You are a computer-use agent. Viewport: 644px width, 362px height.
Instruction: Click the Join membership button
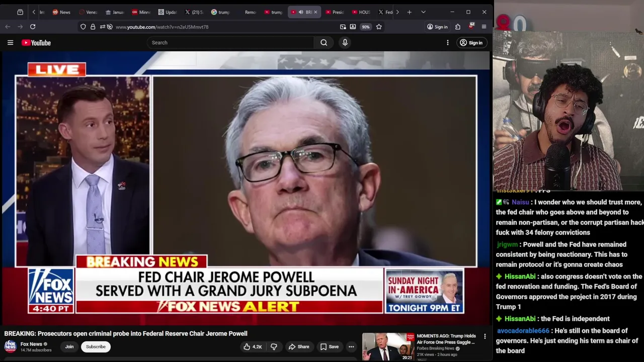(69, 346)
